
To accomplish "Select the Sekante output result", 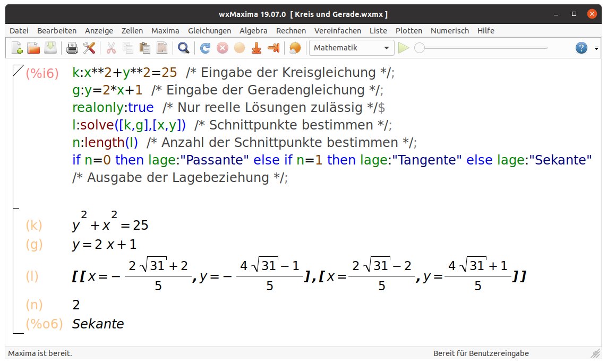I will pyautogui.click(x=98, y=324).
